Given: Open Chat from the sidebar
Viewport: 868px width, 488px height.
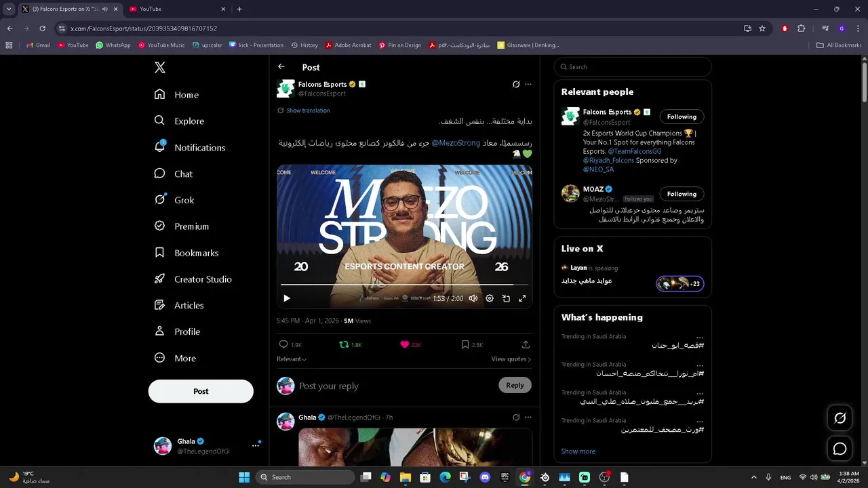Looking at the screenshot, I should point(174,174).
